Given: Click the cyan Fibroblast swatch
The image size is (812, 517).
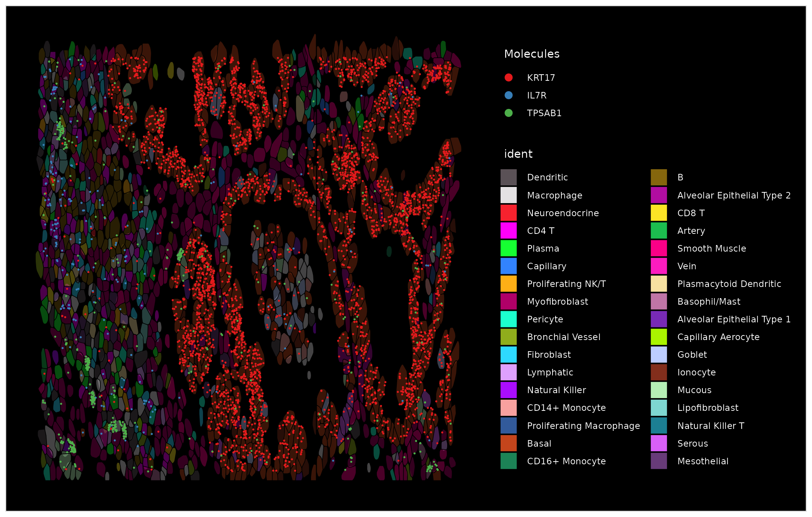Looking at the screenshot, I should coord(508,354).
